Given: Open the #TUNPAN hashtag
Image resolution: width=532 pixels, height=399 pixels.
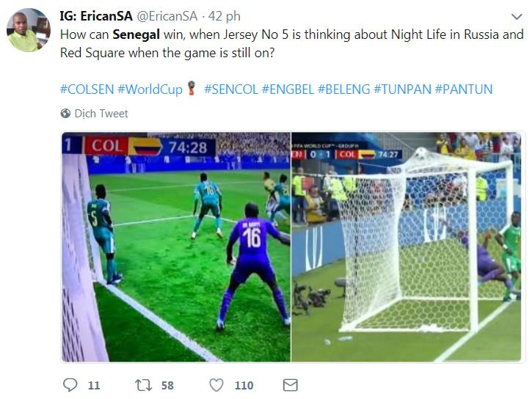Looking at the screenshot, I should point(402,89).
